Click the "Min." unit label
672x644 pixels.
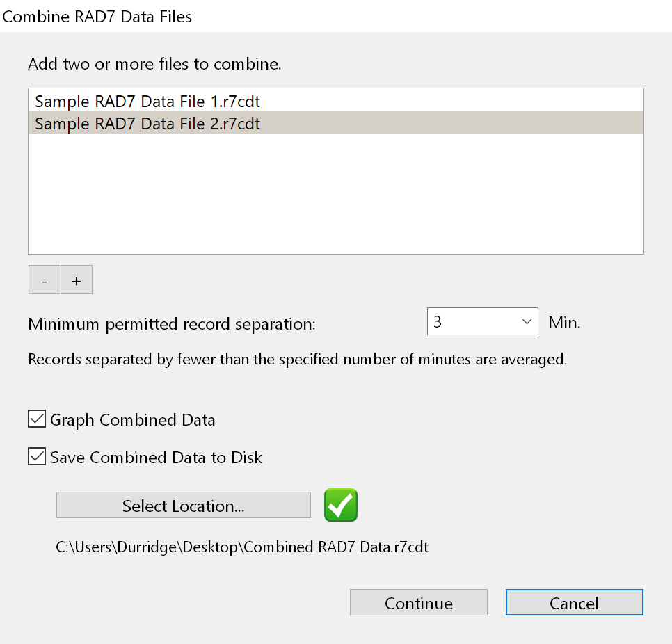564,323
